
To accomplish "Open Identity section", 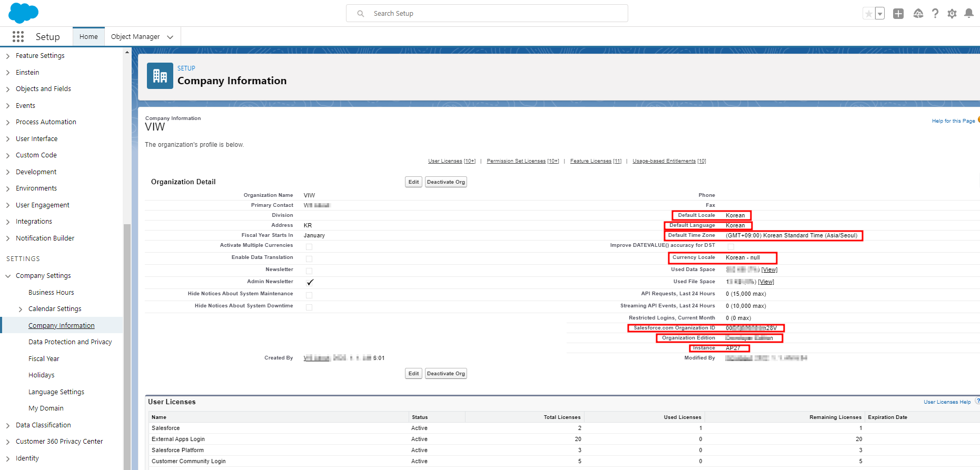I will [x=27, y=458].
